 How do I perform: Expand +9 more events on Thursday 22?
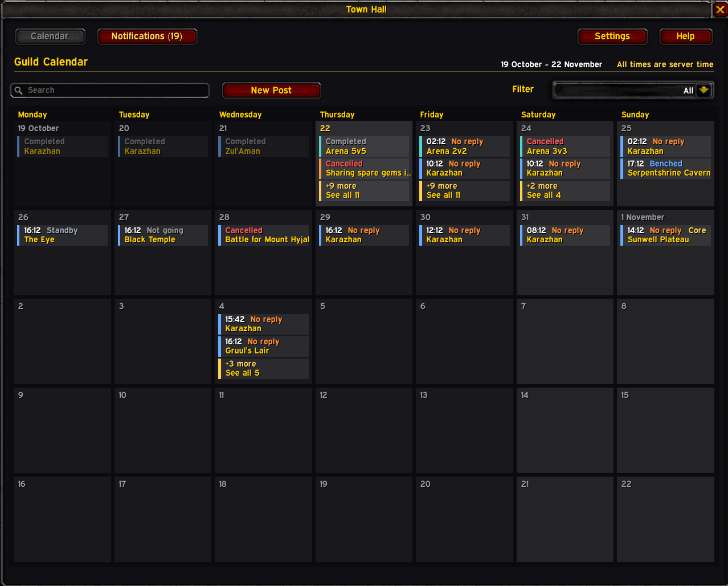tap(364, 190)
